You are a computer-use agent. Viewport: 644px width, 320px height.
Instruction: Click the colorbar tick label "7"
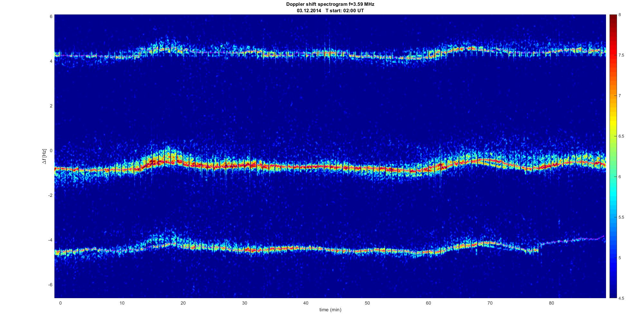[620, 96]
